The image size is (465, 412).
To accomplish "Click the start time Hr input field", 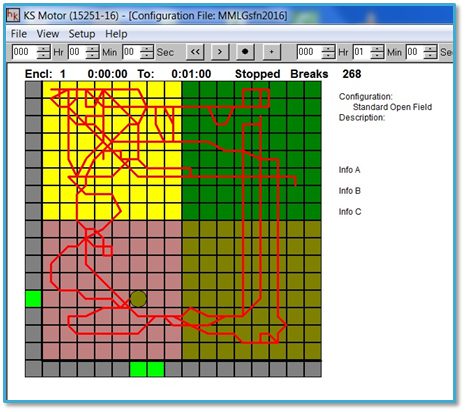I will (24, 52).
